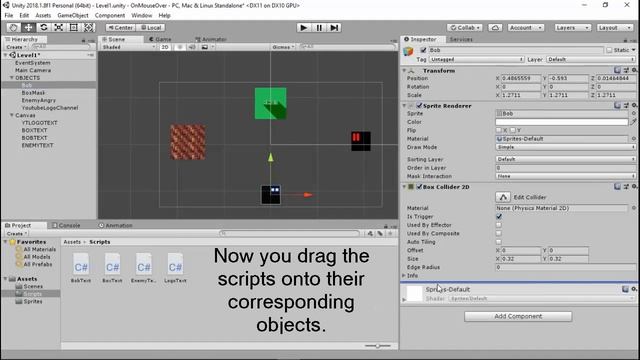Viewport: 640px width, 360px height.
Task: Switch to the Console tab
Action: pyautogui.click(x=66, y=225)
